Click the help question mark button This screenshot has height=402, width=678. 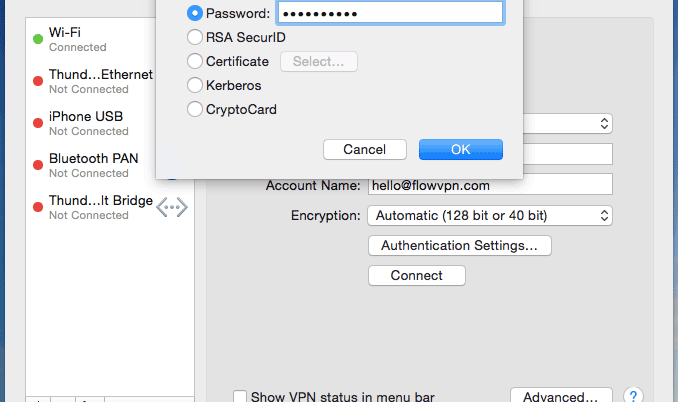point(632,397)
